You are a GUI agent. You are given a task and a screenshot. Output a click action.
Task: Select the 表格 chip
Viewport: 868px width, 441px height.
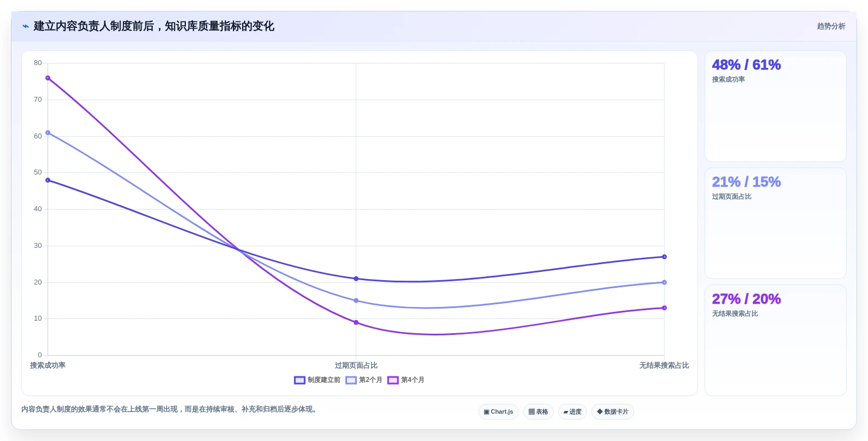coord(538,411)
